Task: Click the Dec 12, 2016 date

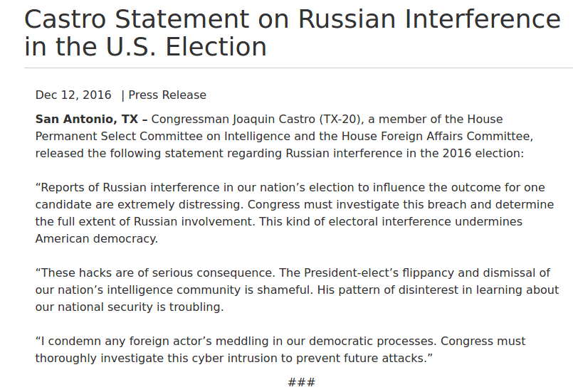Action: point(73,95)
